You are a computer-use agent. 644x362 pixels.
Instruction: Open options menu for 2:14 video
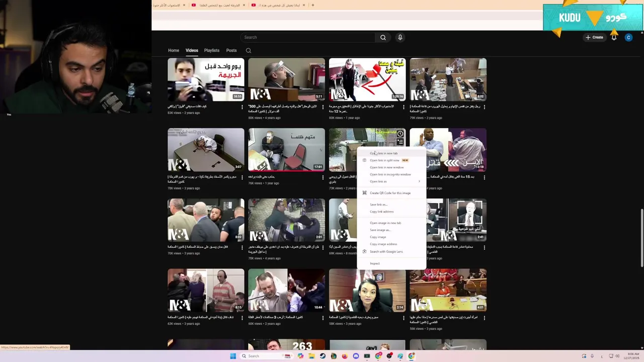pyautogui.click(x=404, y=318)
